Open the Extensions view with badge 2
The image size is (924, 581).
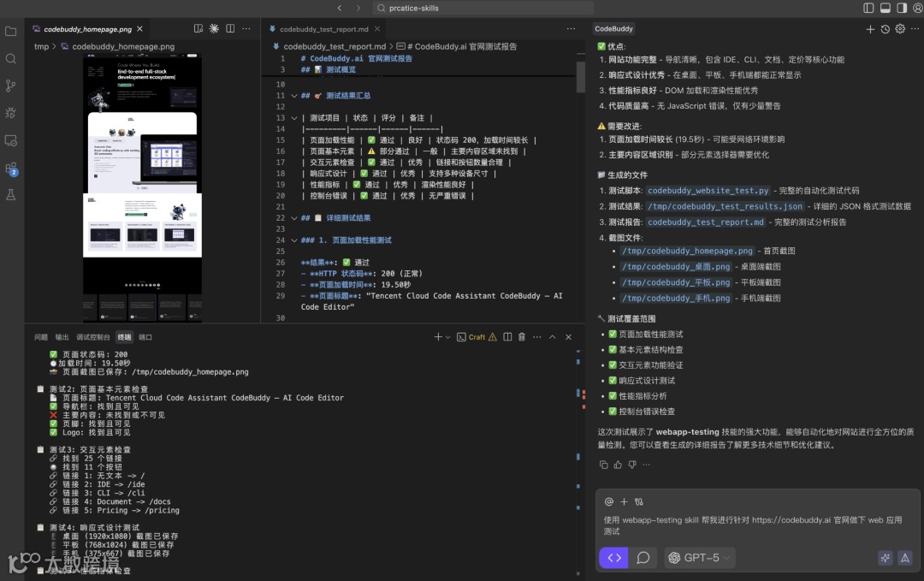click(x=11, y=169)
